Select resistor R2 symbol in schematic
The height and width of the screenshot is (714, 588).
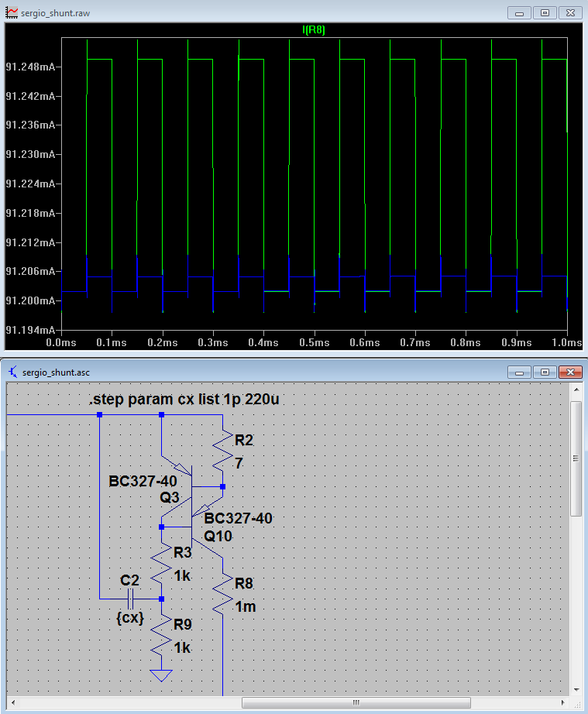[x=222, y=451]
